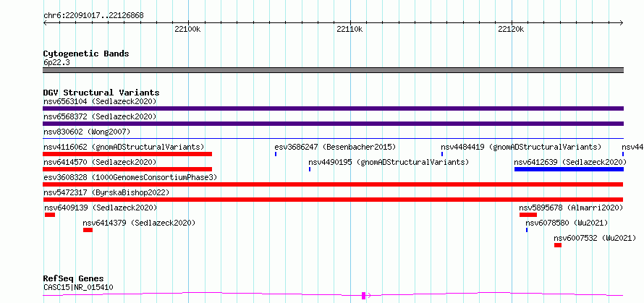Select the red bar under nsv4116062
The height and width of the screenshot is (303, 644).
coord(127,154)
